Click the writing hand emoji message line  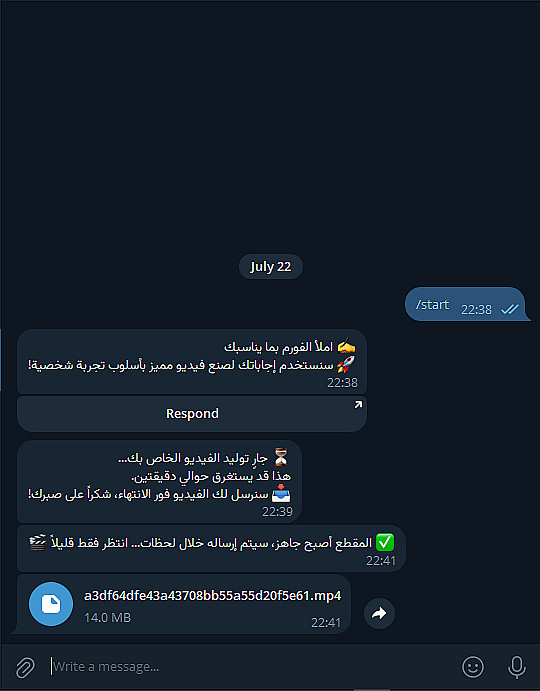290,347
